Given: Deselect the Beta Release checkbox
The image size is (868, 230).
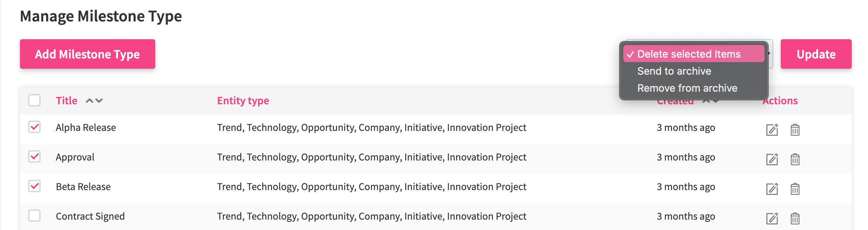Looking at the screenshot, I should tap(34, 186).
